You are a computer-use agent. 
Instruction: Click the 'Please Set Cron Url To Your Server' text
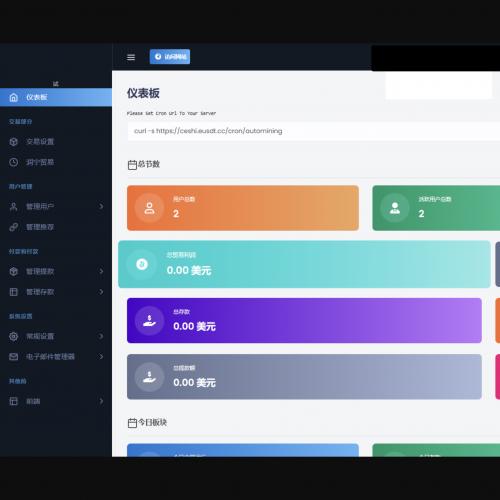[x=171, y=113]
